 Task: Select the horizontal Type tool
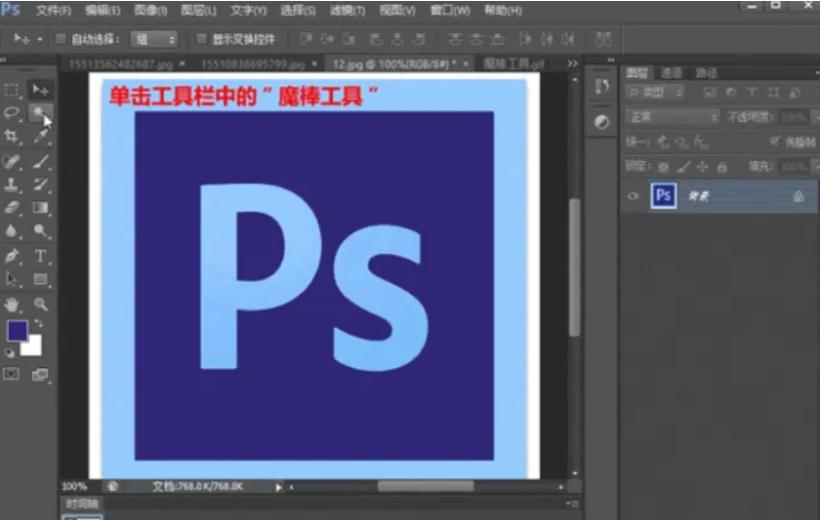click(x=41, y=256)
